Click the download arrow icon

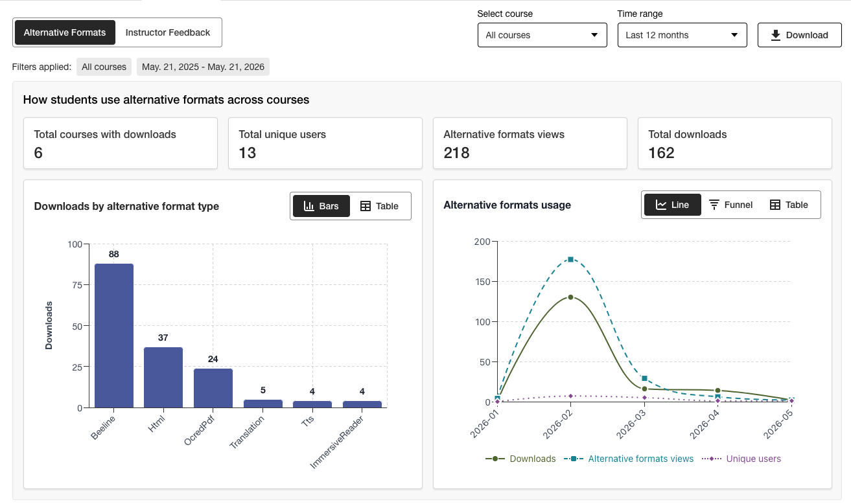[775, 35]
